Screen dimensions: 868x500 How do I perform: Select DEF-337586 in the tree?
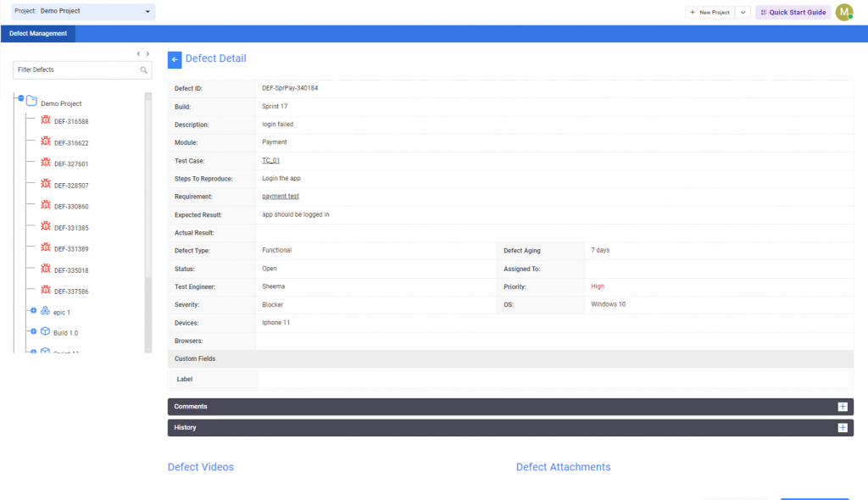click(71, 292)
